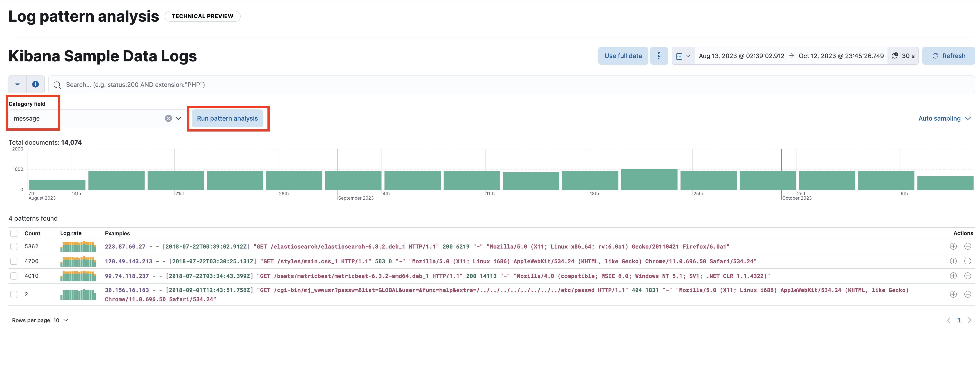Refresh the log data
This screenshot has height=372, width=980.
point(948,56)
